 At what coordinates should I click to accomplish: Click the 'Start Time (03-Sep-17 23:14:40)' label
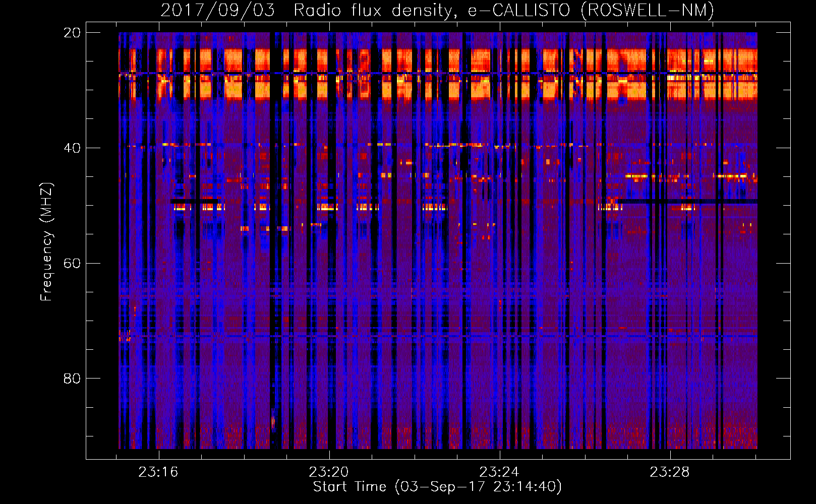437,487
